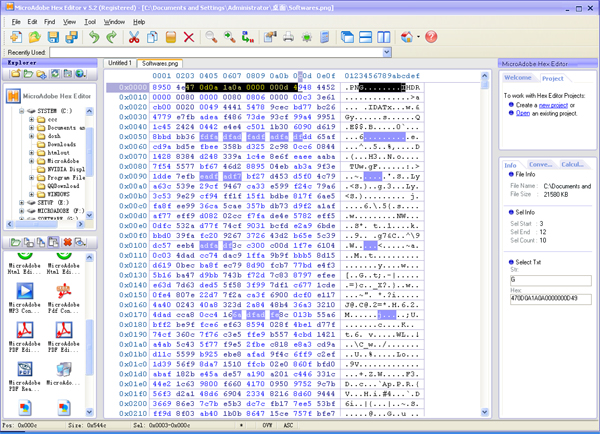Click the Save floppy disk icon

click(53, 37)
